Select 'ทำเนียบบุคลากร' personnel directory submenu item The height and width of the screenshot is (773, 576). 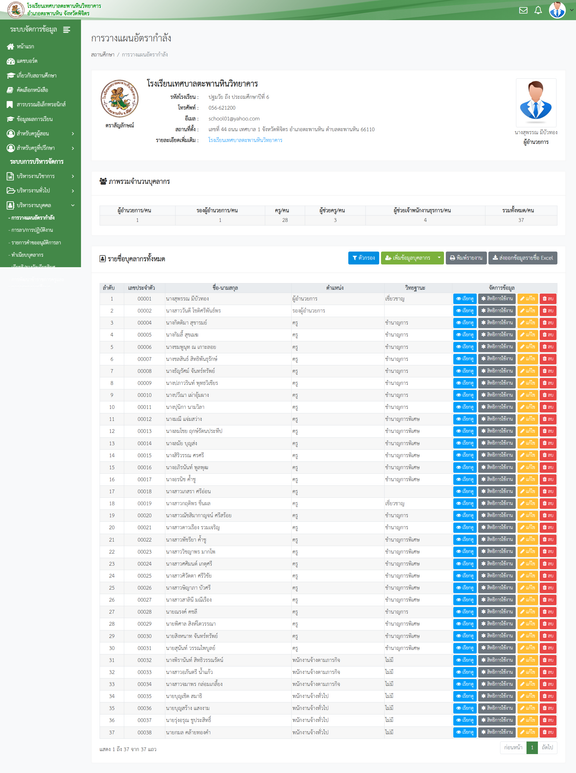(x=27, y=255)
